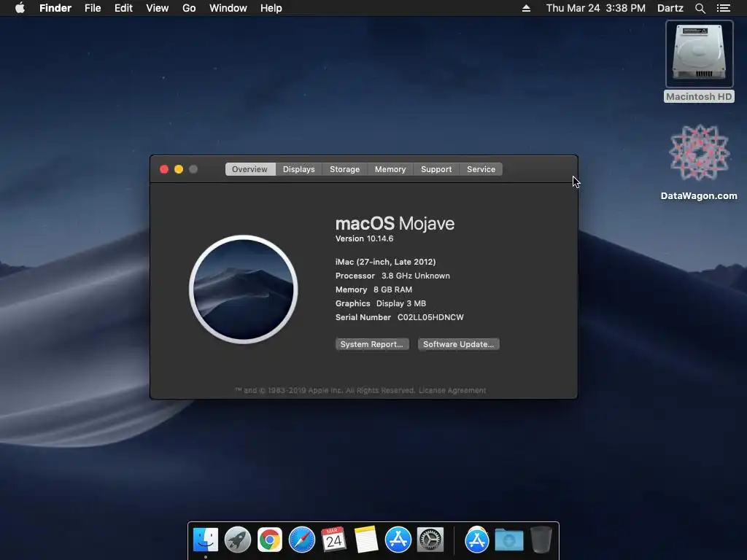Screen dimensions: 747x560
Task: Click the 8 GB RAM memory value
Action: [x=393, y=289]
